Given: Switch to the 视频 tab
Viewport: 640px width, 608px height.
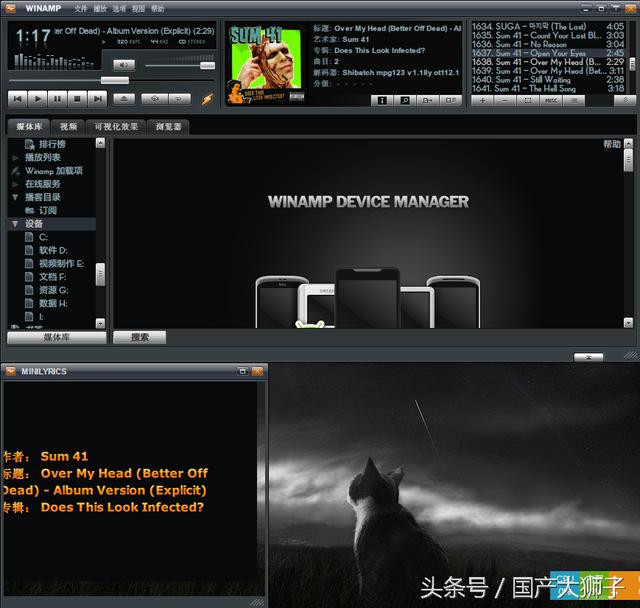Looking at the screenshot, I should [x=68, y=127].
